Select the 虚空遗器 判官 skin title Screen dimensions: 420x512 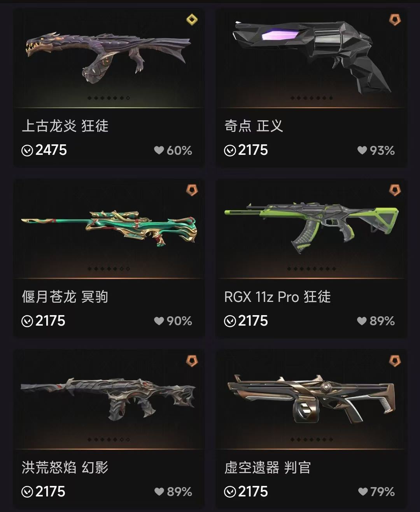pyautogui.click(x=268, y=468)
